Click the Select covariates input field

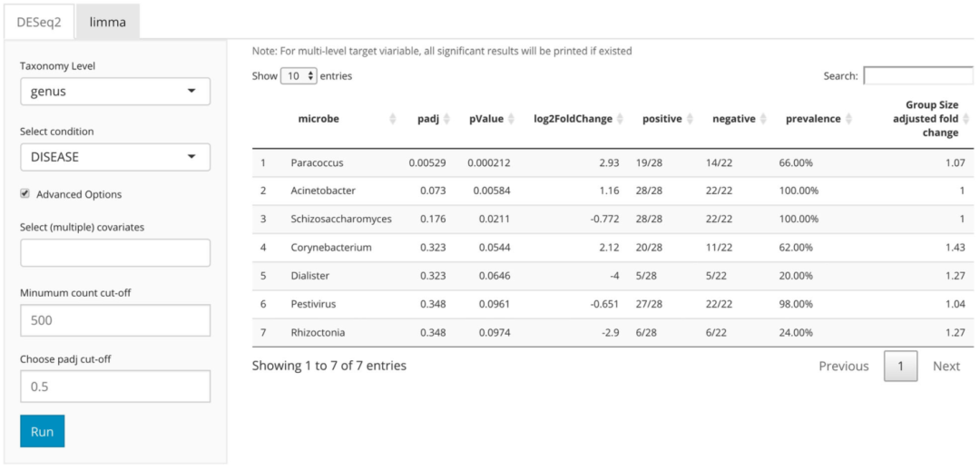pos(115,252)
